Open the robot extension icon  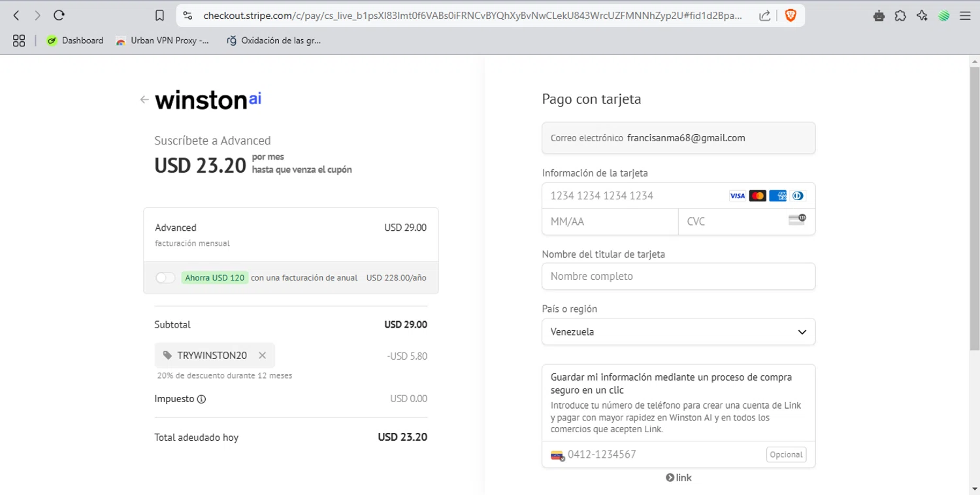tap(879, 16)
